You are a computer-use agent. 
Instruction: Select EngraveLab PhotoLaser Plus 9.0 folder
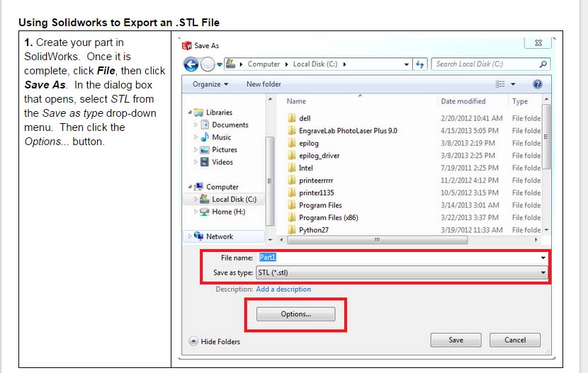pyautogui.click(x=348, y=131)
